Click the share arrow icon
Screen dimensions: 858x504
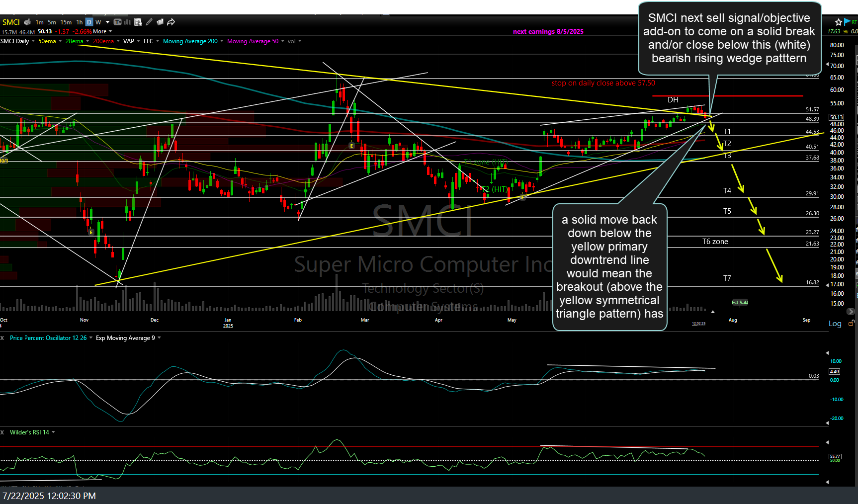[171, 22]
